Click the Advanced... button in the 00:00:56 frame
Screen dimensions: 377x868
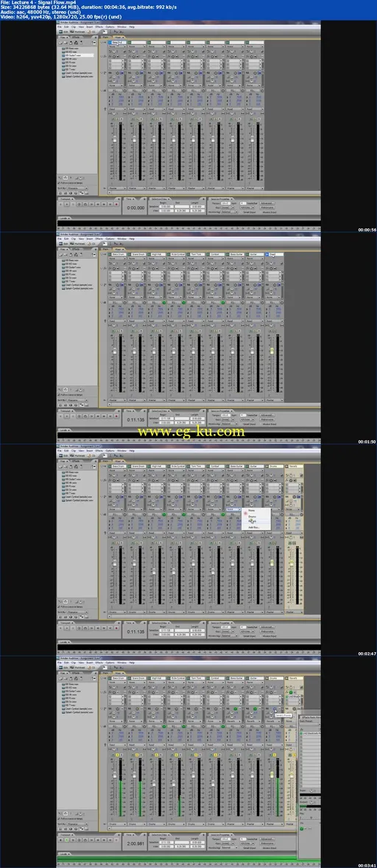[267, 203]
